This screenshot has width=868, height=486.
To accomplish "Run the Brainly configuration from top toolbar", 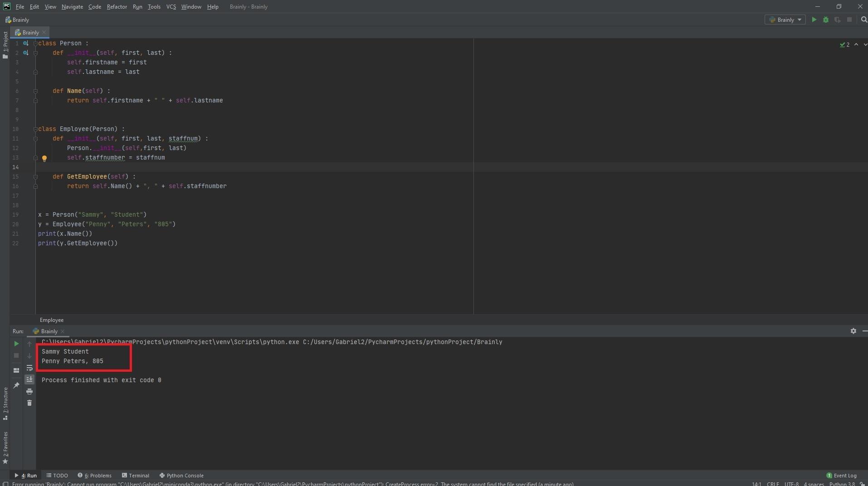I will tap(814, 20).
